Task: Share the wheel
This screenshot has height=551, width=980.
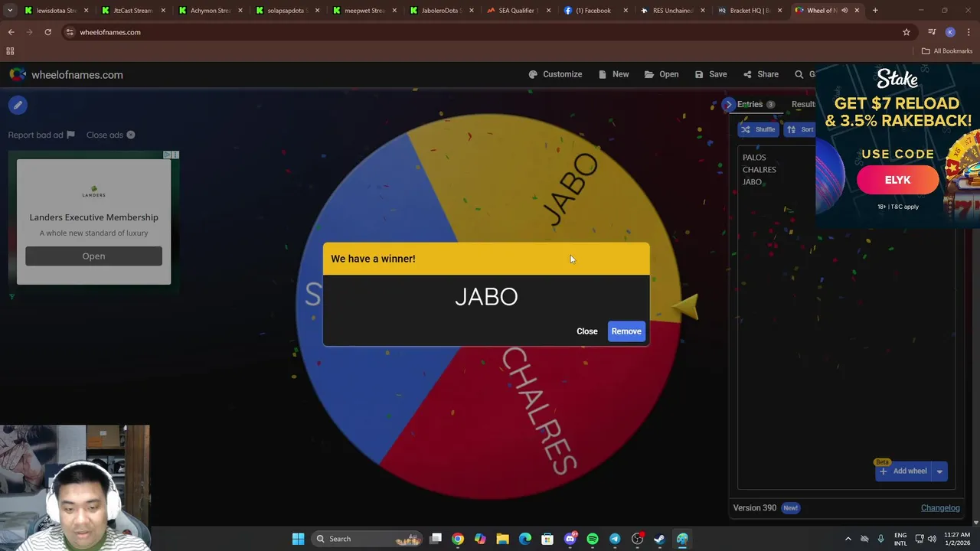Action: (x=760, y=74)
